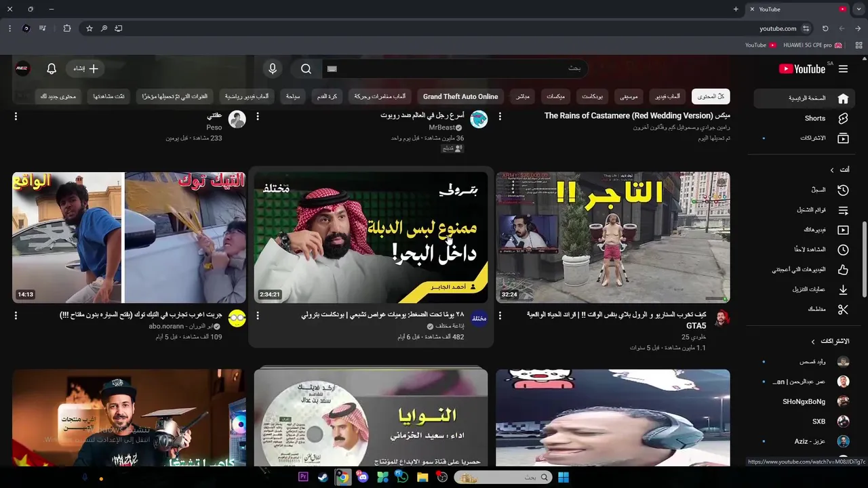
Task: Open options menu for the abo.norann video
Action: coord(16,315)
